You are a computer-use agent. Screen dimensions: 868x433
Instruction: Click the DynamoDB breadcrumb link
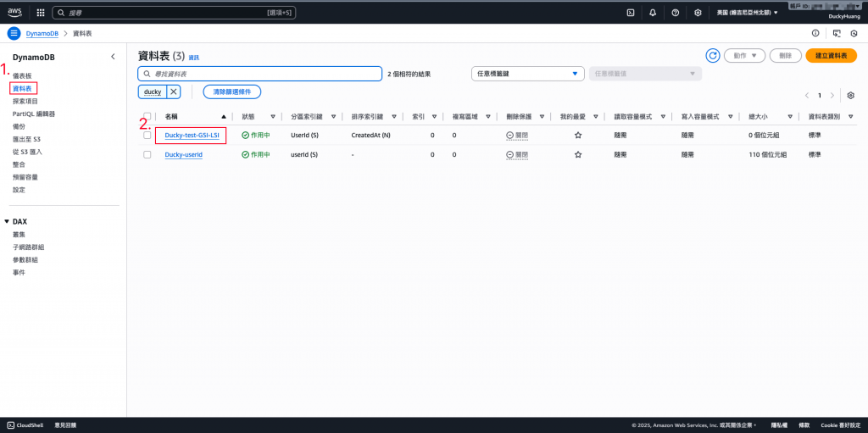[42, 33]
